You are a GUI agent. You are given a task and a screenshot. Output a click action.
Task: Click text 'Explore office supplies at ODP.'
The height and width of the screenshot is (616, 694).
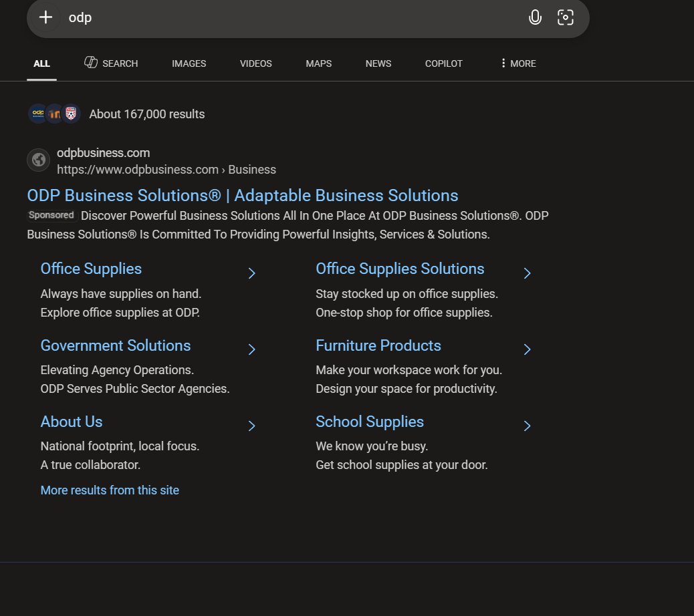(x=120, y=313)
